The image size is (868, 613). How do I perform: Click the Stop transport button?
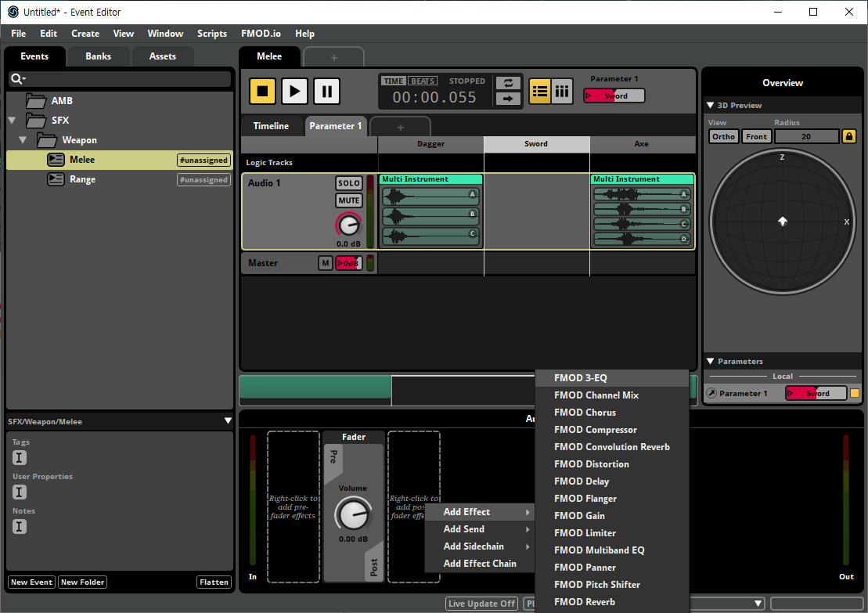coord(262,91)
